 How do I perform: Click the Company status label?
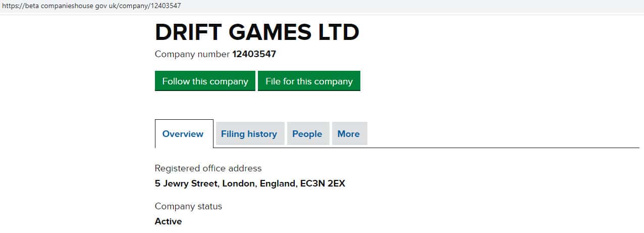pyautogui.click(x=188, y=206)
